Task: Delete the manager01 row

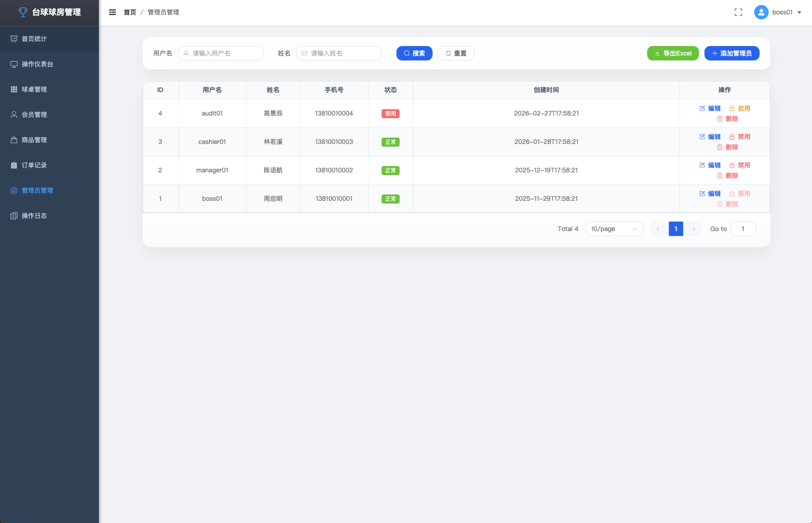Action: [x=728, y=176]
